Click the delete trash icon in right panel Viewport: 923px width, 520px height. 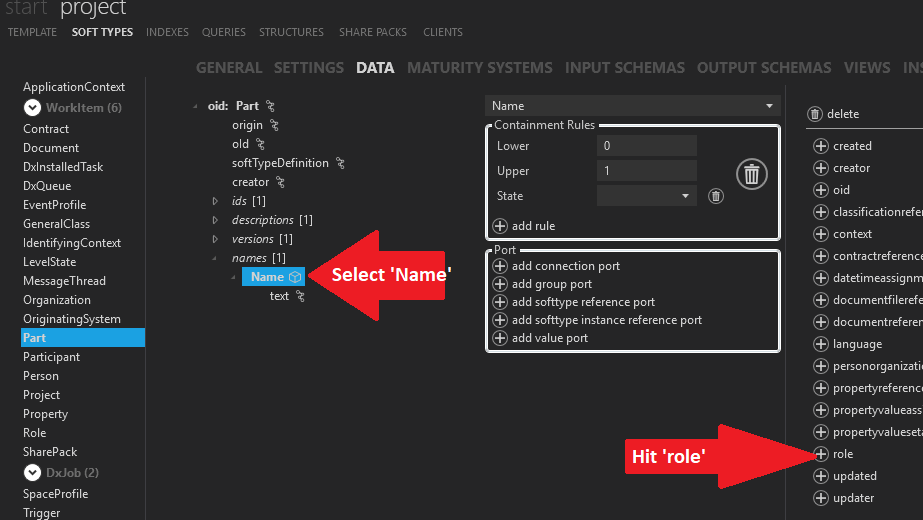point(815,114)
